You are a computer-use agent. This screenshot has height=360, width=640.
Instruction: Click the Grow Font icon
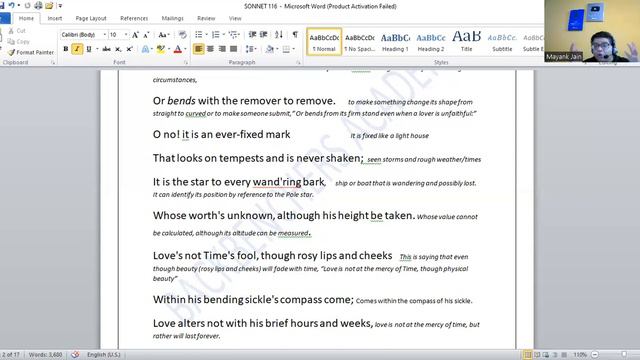click(x=135, y=35)
